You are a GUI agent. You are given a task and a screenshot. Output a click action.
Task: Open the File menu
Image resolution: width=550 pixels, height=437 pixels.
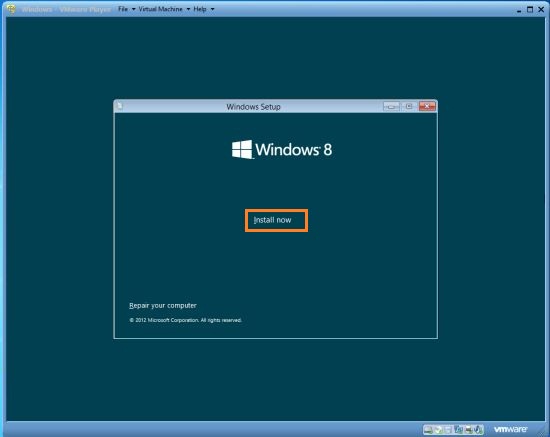[x=123, y=9]
